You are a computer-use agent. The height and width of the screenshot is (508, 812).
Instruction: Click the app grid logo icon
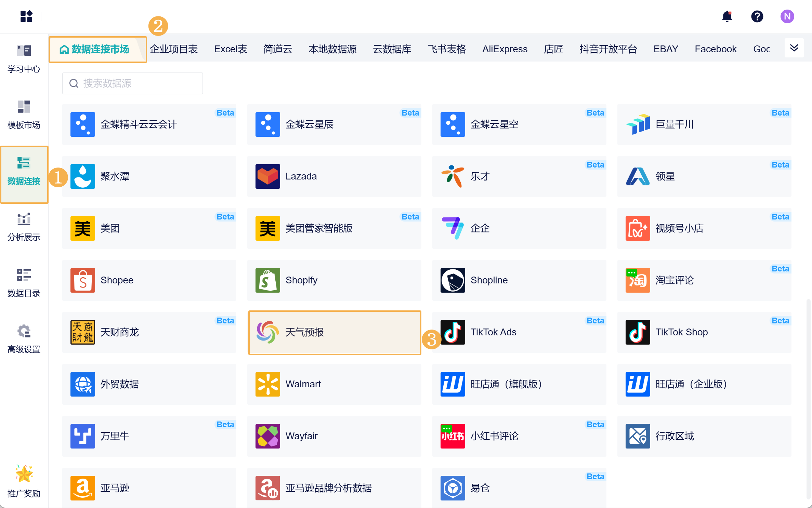[26, 16]
